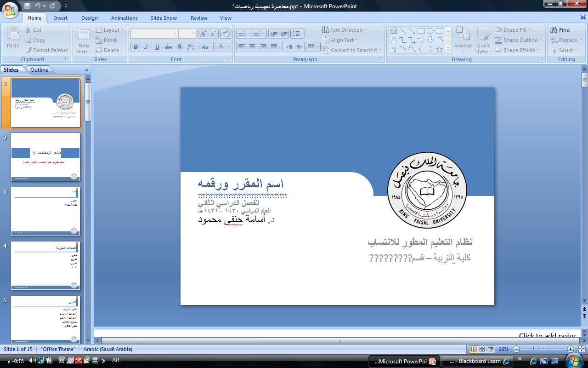Switch to Slide Sorter view
Viewport: 588px width, 368px height.
[482, 349]
